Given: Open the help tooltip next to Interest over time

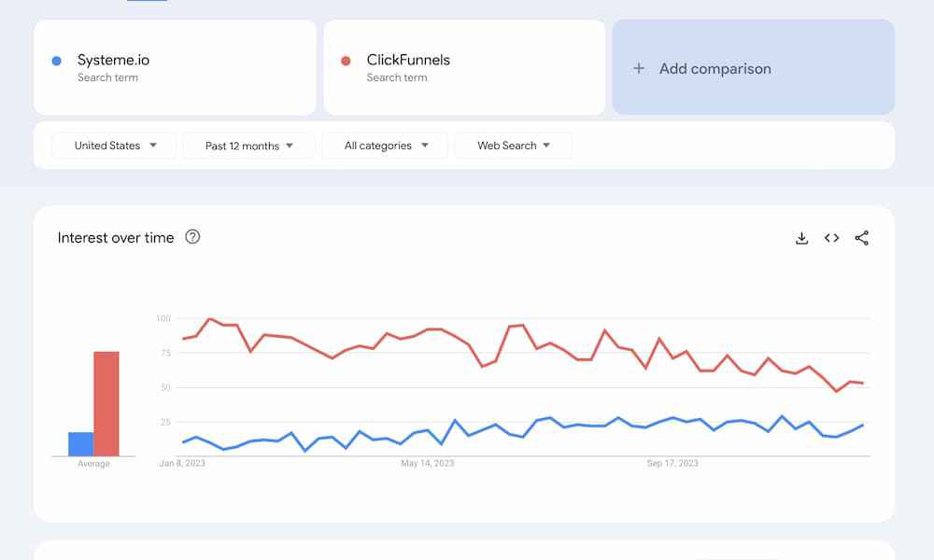Looking at the screenshot, I should (193, 238).
